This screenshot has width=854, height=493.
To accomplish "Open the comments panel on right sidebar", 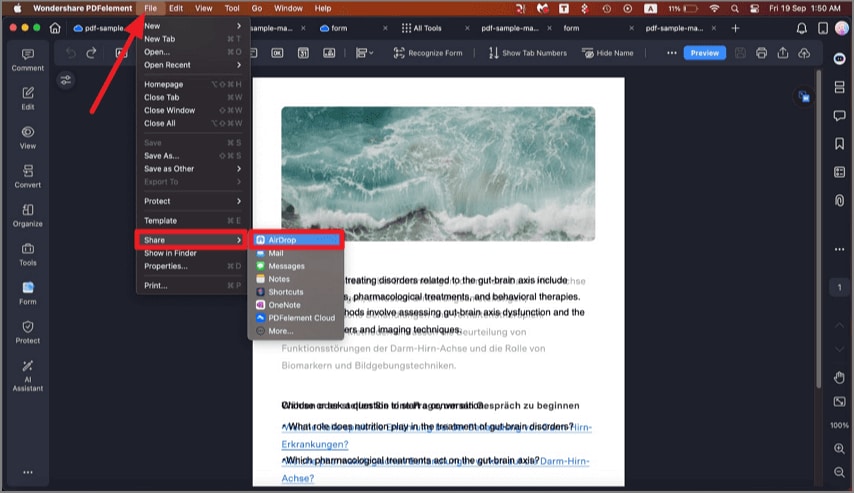I will tap(839, 115).
